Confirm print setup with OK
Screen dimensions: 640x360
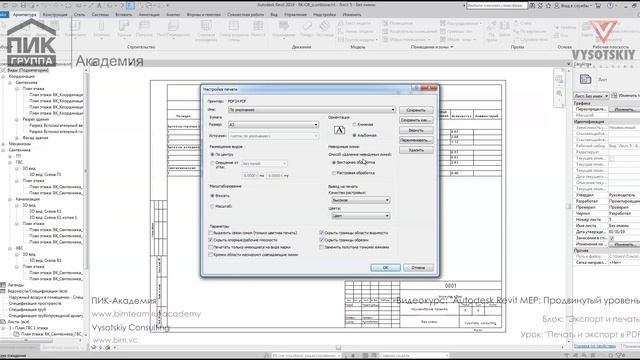point(385,268)
